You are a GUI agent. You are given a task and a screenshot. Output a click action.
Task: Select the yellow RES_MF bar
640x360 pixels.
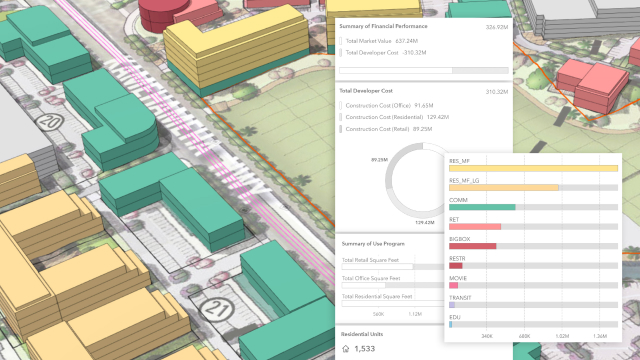[533, 168]
